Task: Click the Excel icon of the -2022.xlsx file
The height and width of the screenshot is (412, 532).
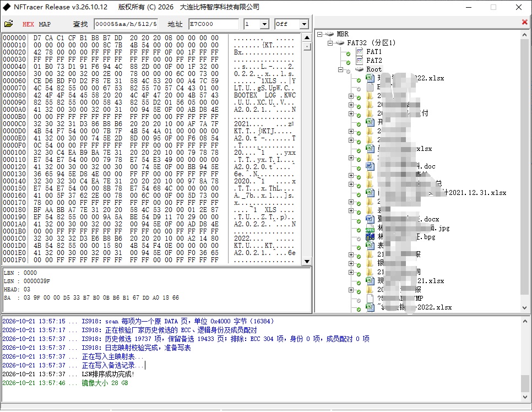Action: [370, 307]
